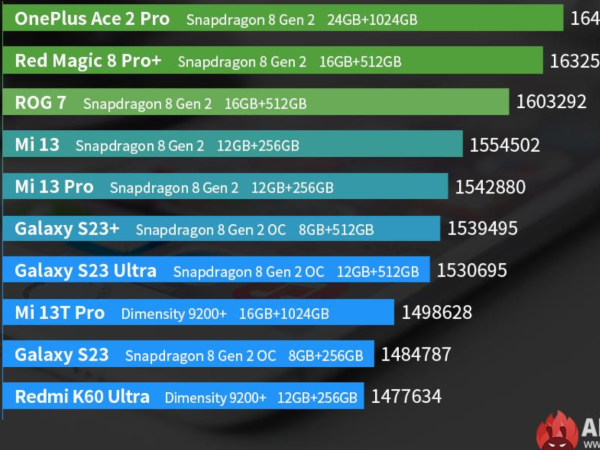
Task: Click the Red Magic 8 Pro+ label
Action: point(88,61)
